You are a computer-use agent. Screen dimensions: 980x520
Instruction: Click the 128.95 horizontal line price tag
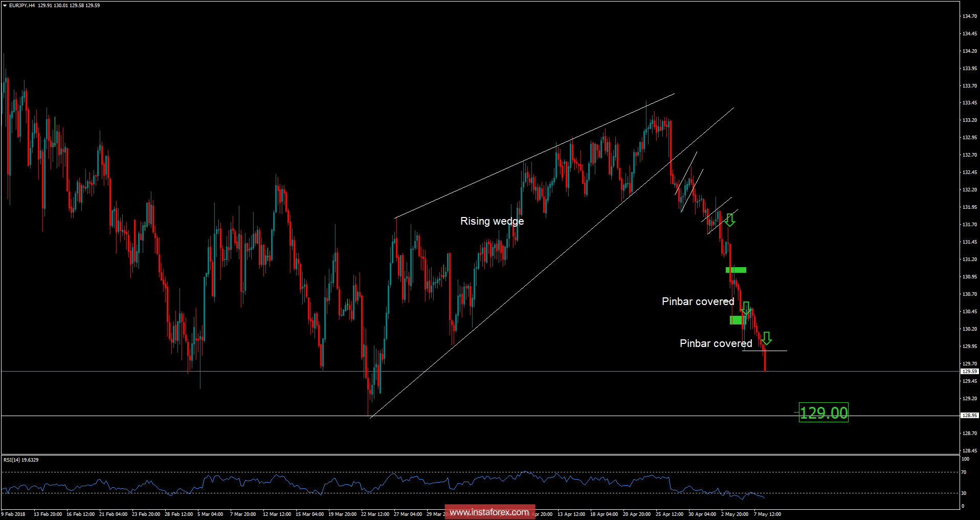970,415
